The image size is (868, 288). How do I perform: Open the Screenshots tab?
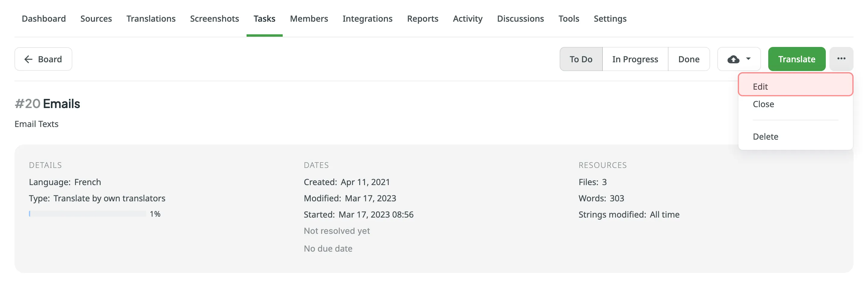tap(214, 18)
